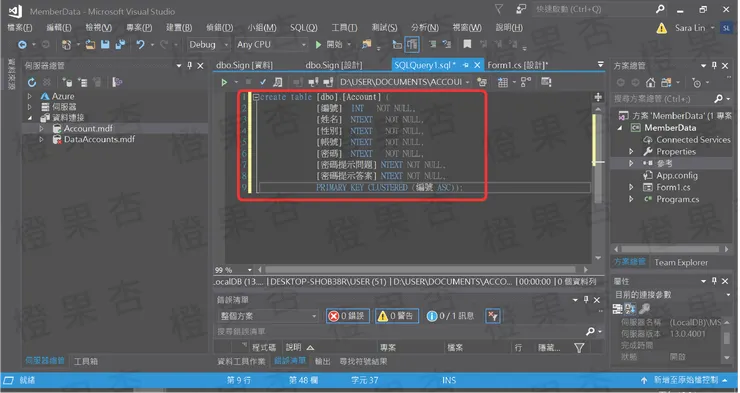Switch to the 工具箱 toolbox tab
This screenshot has width=740, height=393.
86,361
